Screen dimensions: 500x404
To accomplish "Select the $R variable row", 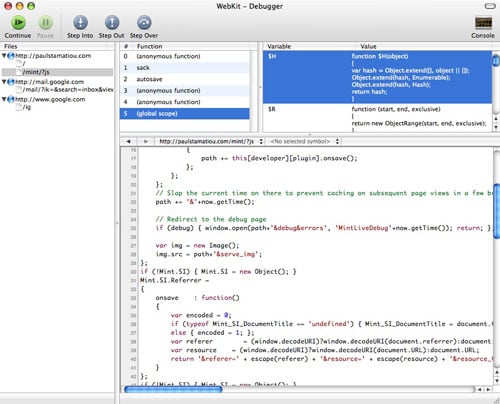I will pyautogui.click(x=377, y=118).
